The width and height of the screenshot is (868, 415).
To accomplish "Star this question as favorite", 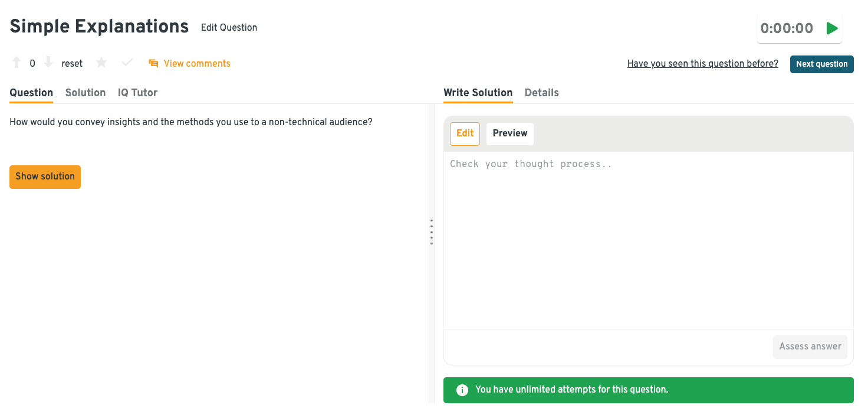I will click(101, 63).
